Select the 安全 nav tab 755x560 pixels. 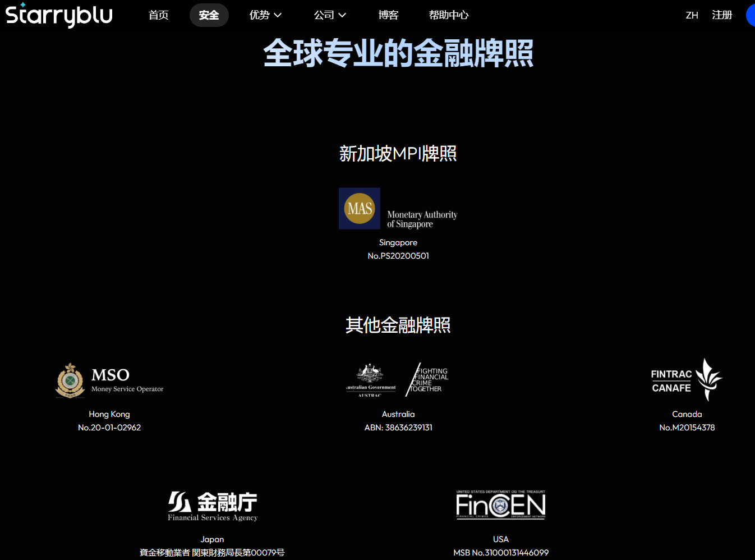pyautogui.click(x=209, y=15)
